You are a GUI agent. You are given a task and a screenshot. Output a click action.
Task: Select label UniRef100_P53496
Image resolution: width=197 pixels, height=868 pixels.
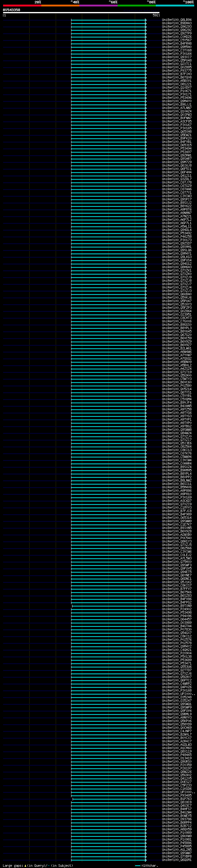[x=177, y=98]
